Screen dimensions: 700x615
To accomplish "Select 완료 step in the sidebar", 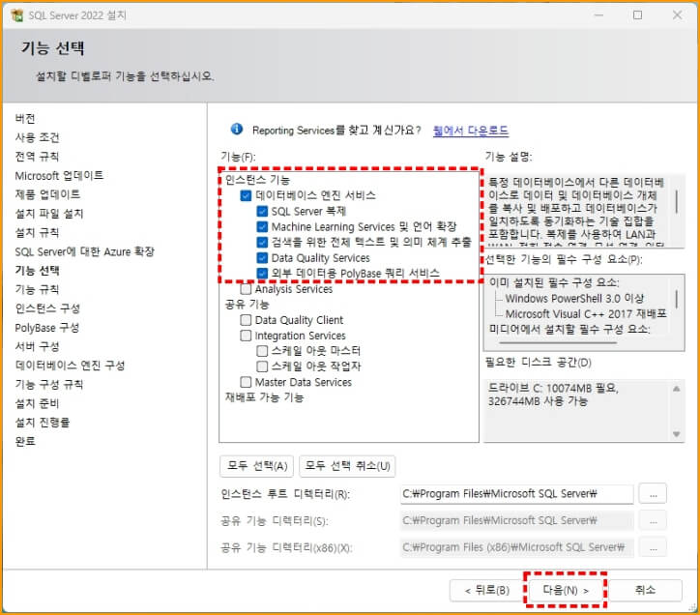I will click(x=25, y=441).
